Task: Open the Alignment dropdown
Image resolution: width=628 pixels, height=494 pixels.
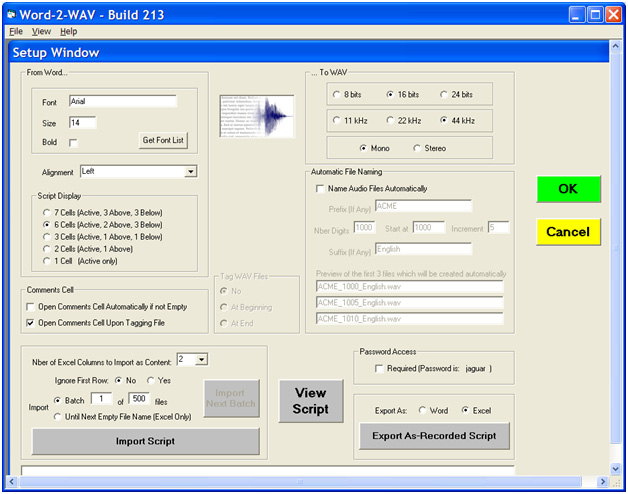Action: tap(190, 172)
